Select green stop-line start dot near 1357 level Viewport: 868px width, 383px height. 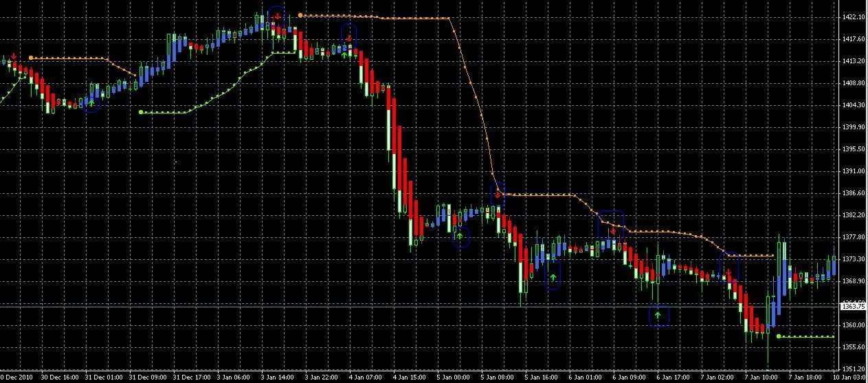[778, 336]
